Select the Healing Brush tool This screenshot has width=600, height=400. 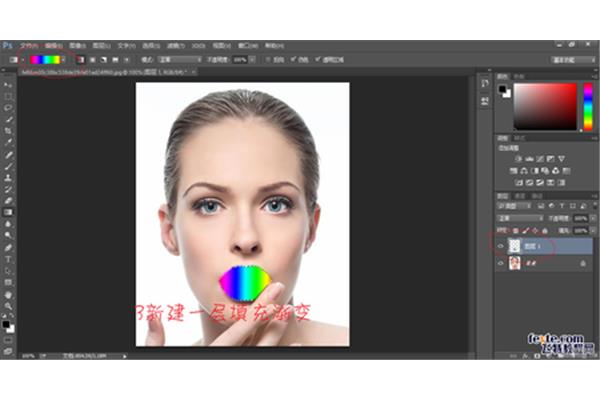coord(8,155)
